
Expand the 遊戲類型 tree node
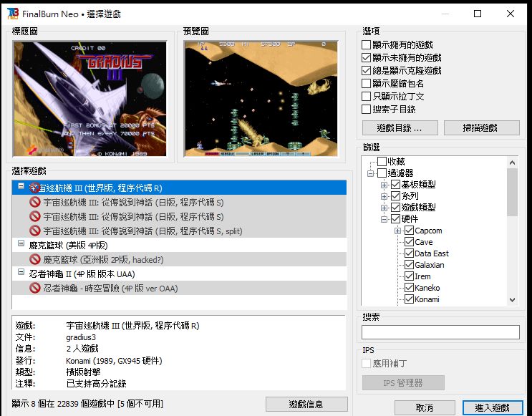384,208
